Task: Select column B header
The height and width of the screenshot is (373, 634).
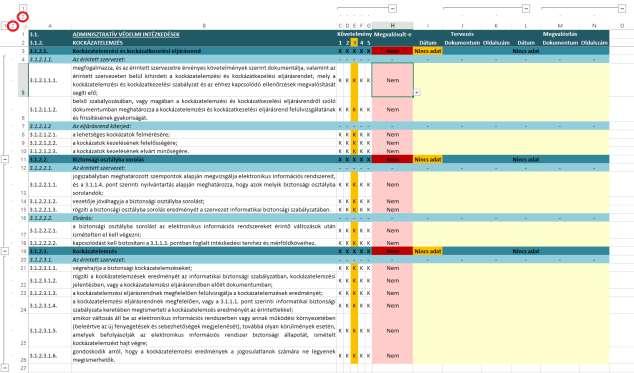Action: click(x=204, y=26)
